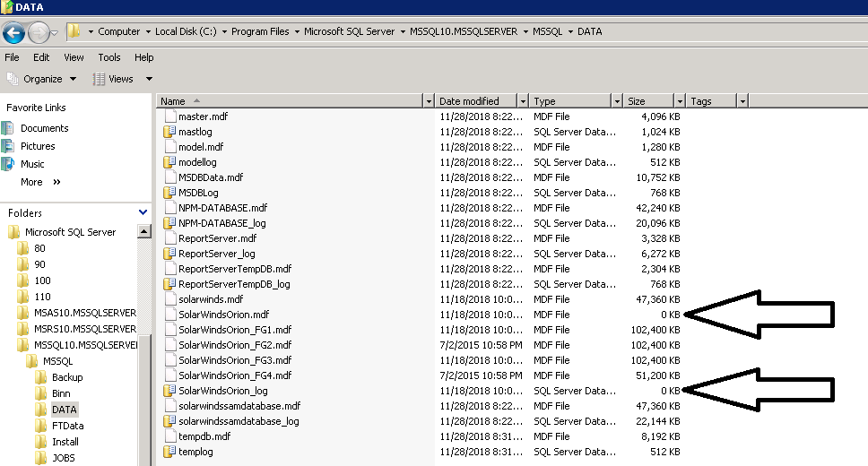The image size is (868, 466).
Task: Open the Edit menu
Action: (x=41, y=57)
